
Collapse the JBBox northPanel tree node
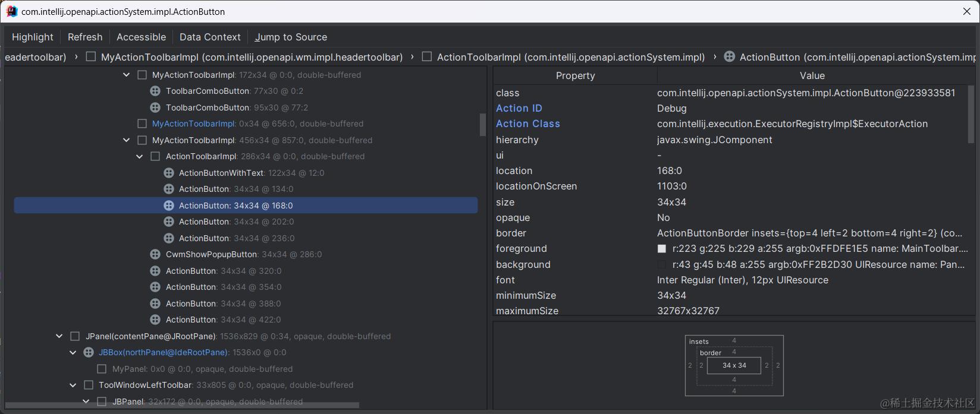[73, 353]
